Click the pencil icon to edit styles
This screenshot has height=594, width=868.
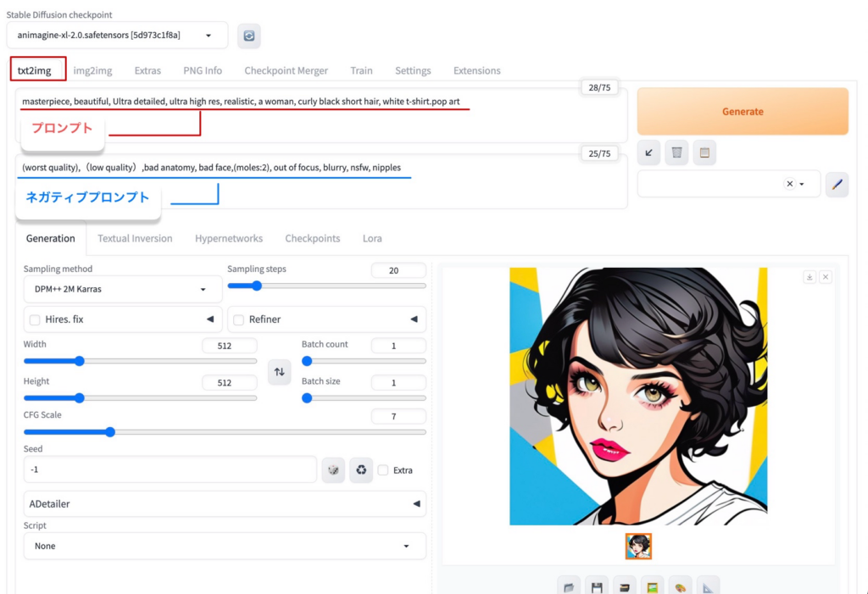pos(837,184)
